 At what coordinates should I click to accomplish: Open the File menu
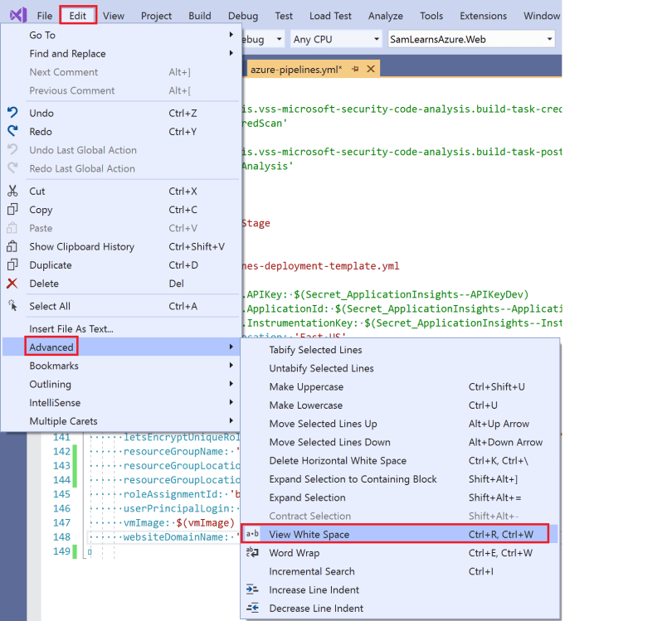pos(45,16)
